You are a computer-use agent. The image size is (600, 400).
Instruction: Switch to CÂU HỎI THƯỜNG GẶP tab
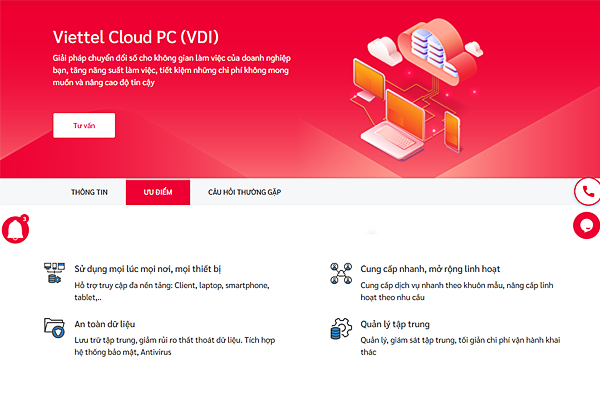(245, 192)
